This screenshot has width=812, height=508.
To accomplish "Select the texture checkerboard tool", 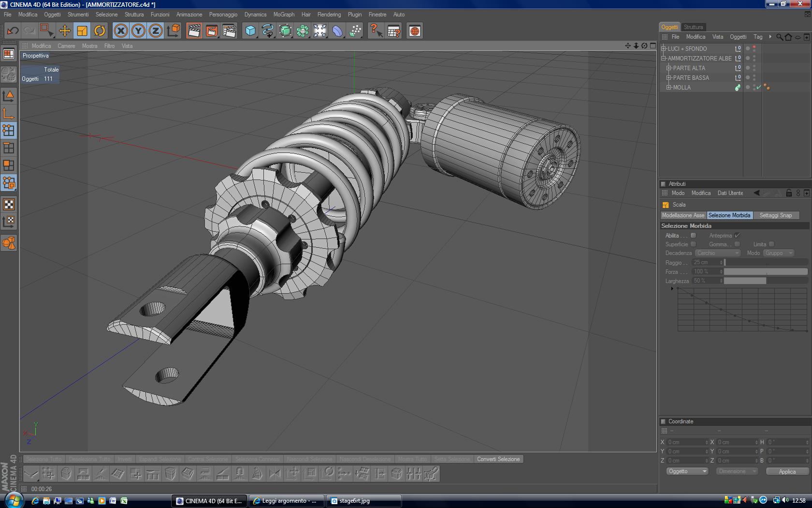I will point(9,204).
